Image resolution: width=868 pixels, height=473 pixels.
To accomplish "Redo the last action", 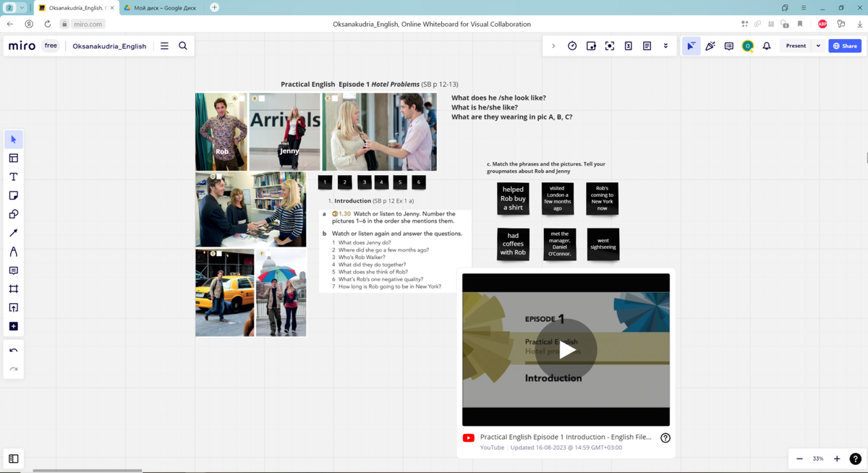I will 14,369.
